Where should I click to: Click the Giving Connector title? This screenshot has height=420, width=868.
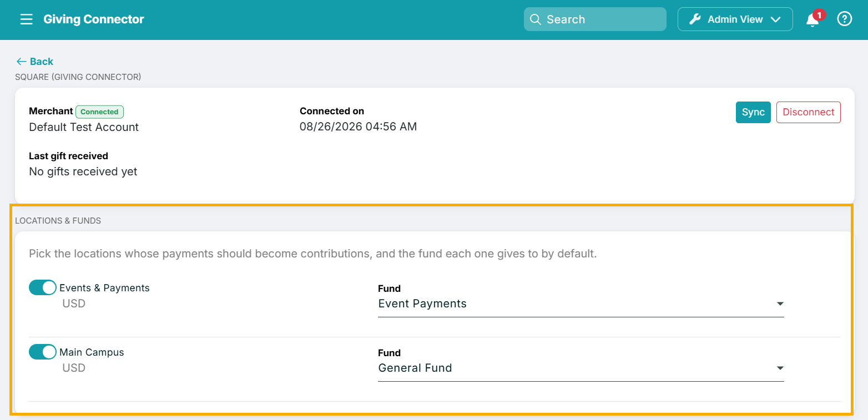click(x=94, y=19)
